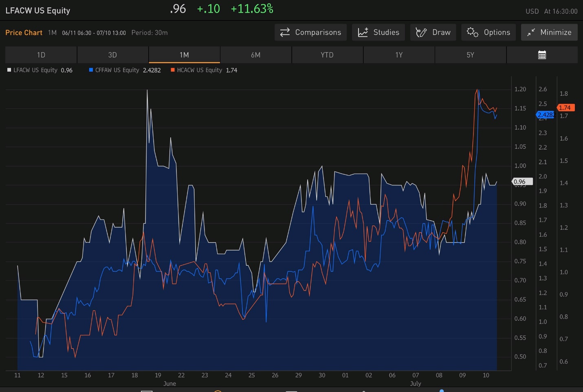Switch to the 5Y range tab
Screen dimensions: 583x392
[x=470, y=55]
